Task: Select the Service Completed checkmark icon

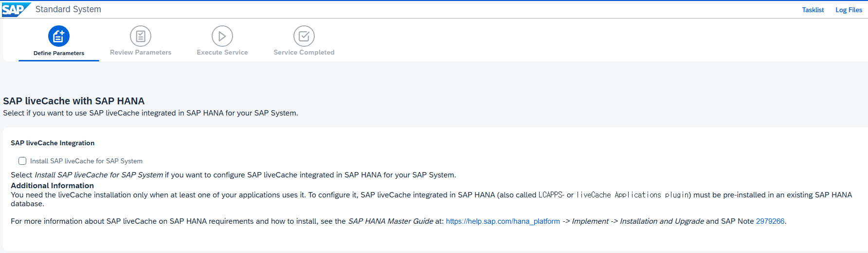Action: pyautogui.click(x=304, y=36)
